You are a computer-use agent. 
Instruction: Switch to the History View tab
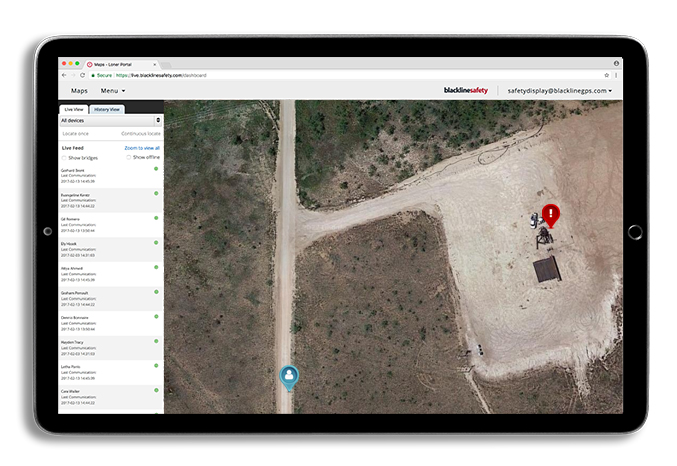[x=105, y=108]
